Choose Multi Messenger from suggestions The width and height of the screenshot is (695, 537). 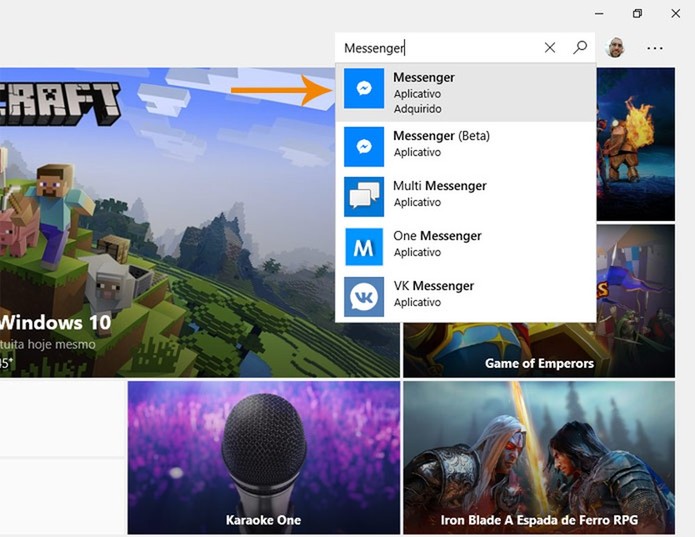point(465,197)
